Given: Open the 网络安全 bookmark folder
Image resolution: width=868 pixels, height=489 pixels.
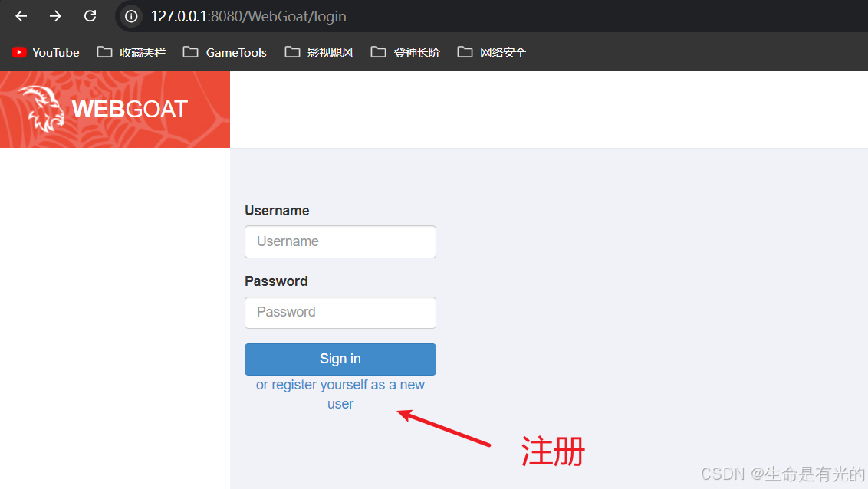Looking at the screenshot, I should point(492,53).
